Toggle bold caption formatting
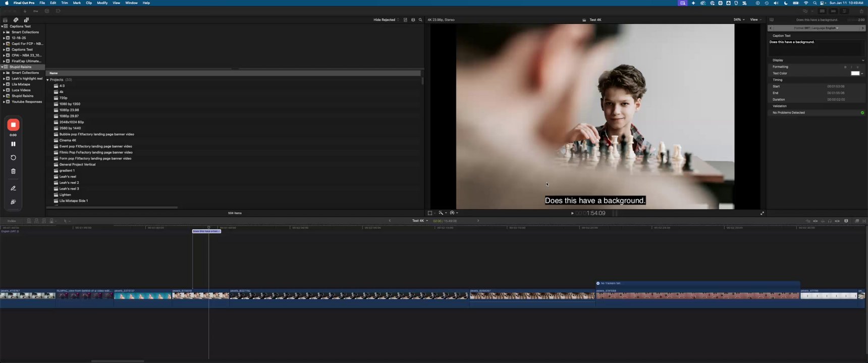 (845, 67)
